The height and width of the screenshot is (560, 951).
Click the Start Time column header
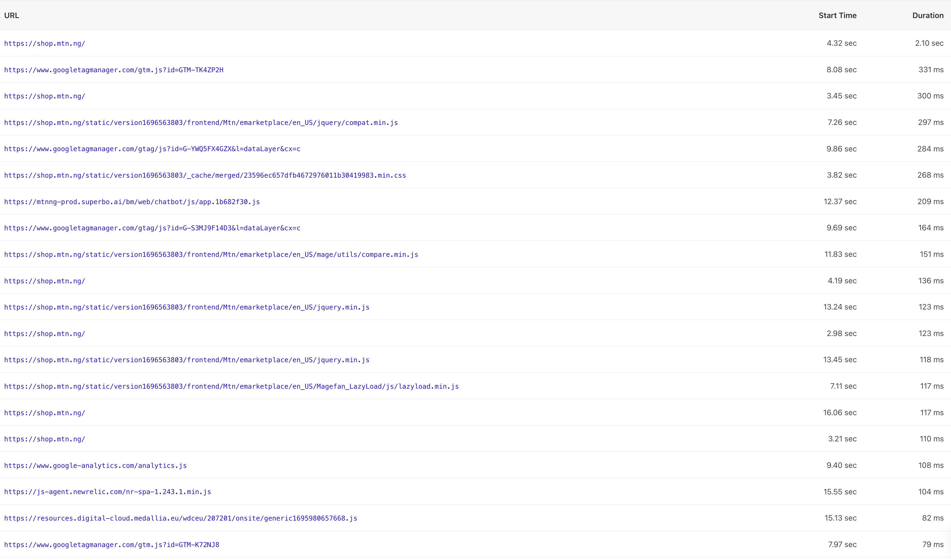pos(837,15)
